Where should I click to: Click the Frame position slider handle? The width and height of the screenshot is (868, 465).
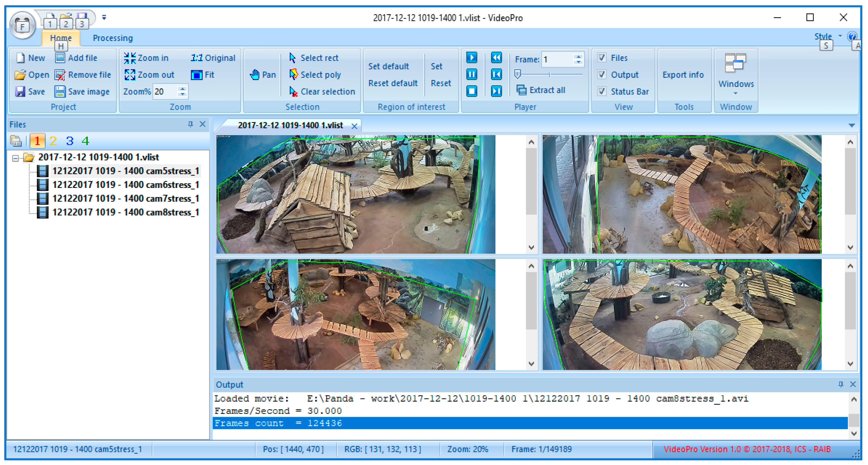517,74
